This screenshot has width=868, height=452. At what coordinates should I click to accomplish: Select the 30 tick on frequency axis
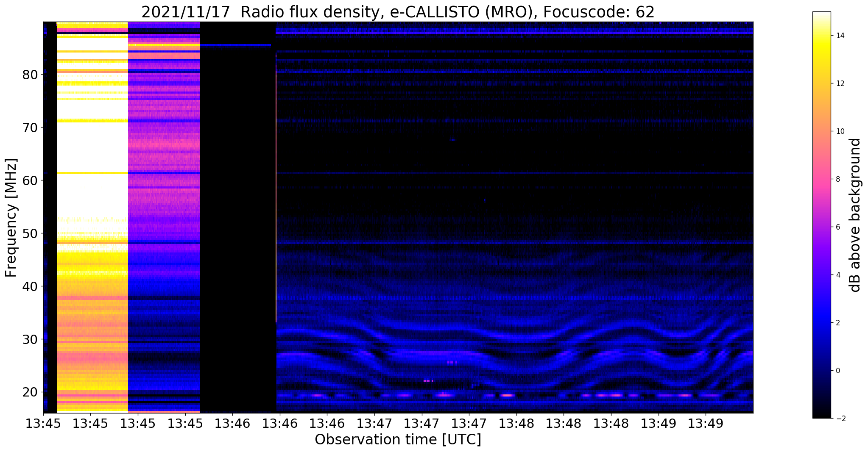pos(30,340)
